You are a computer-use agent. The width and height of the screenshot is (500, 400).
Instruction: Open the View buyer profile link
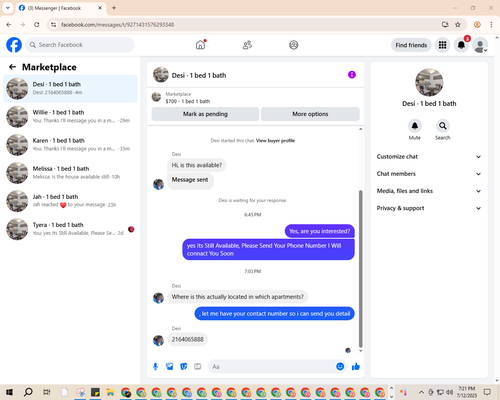275,141
